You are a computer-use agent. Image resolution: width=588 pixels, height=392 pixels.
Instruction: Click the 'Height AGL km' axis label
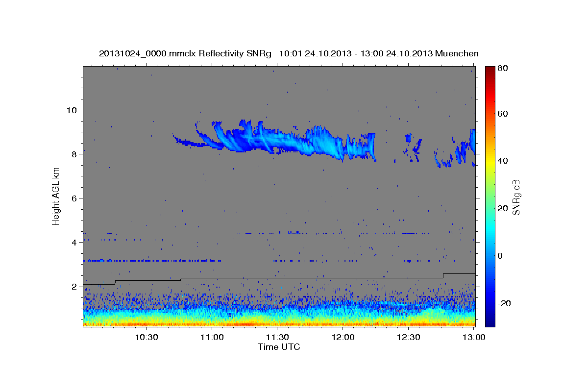56,196
